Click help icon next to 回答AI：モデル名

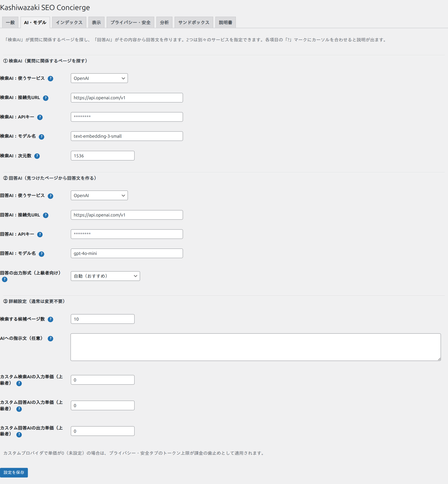tap(41, 254)
